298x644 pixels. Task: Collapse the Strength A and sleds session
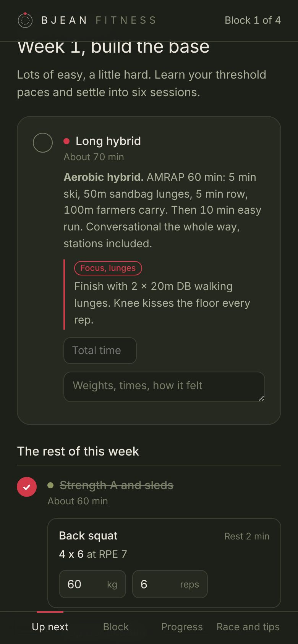(x=117, y=485)
